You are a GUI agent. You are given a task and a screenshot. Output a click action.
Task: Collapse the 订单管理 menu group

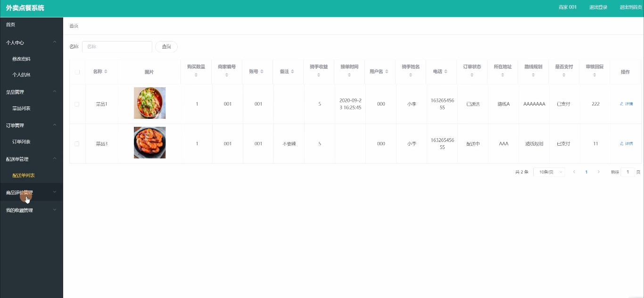(x=32, y=125)
